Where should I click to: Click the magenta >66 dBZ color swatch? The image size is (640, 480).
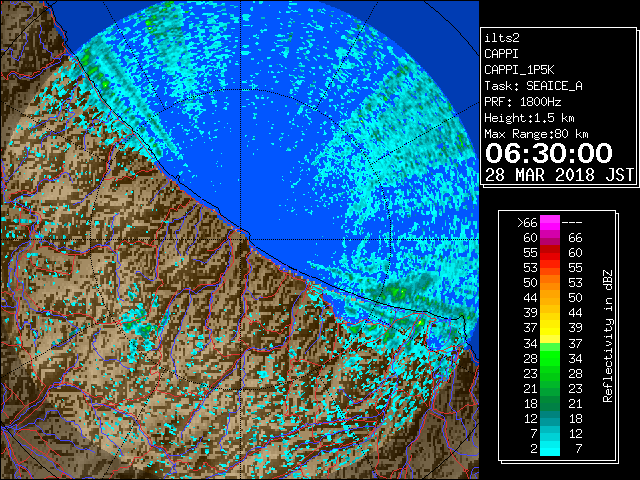pos(550,223)
